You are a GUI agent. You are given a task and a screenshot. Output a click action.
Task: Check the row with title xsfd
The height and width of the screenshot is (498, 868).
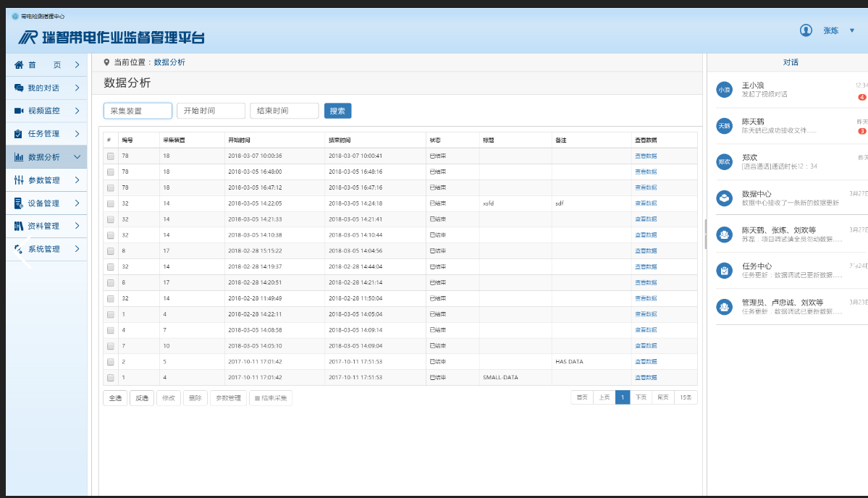[111, 203]
